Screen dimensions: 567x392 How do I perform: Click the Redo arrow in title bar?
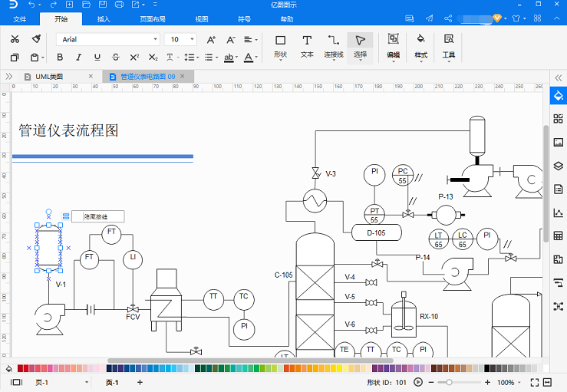[x=54, y=5]
